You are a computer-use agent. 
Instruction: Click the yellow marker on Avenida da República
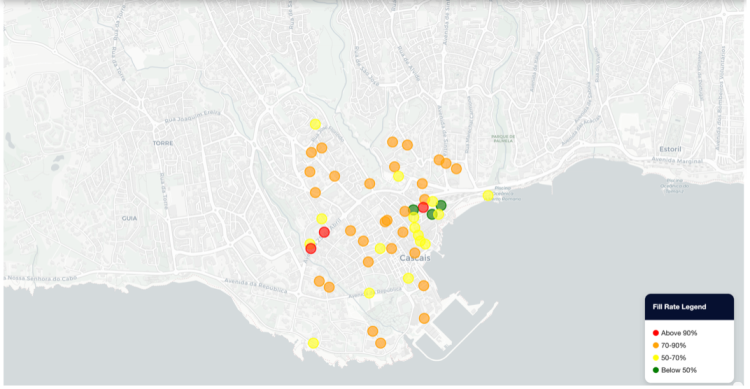point(369,293)
